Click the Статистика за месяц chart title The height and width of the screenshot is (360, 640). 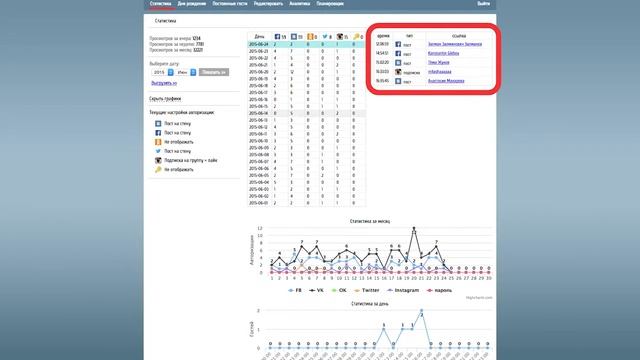tap(370, 221)
